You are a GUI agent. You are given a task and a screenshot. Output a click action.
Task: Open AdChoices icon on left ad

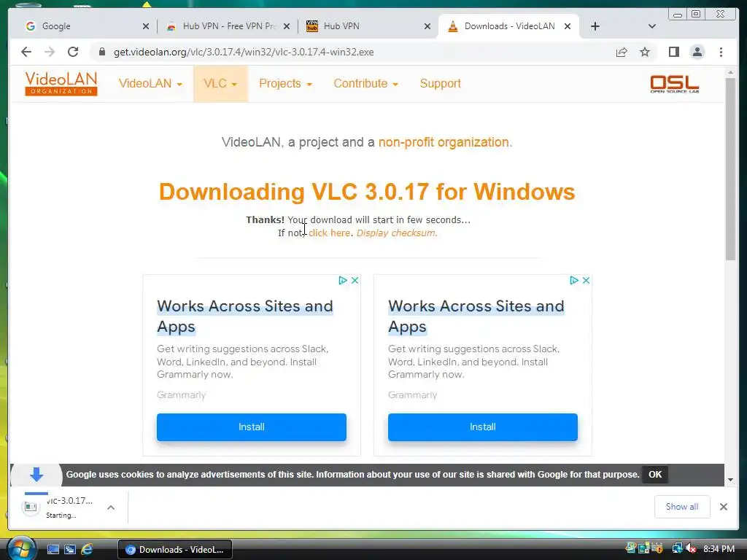click(x=343, y=281)
